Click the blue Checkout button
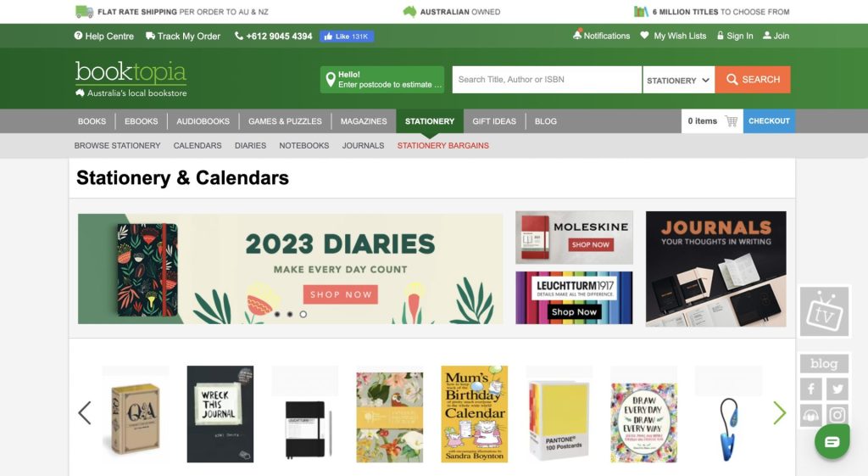The width and height of the screenshot is (868, 476). point(769,121)
